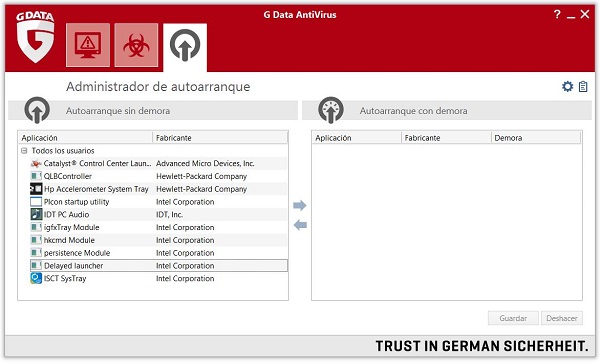
Task: Open settings via the gear icon
Action: pyautogui.click(x=567, y=87)
